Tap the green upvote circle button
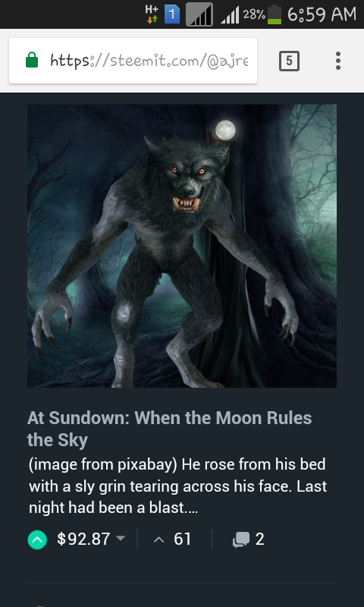The height and width of the screenshot is (607, 364). pyautogui.click(x=37, y=539)
